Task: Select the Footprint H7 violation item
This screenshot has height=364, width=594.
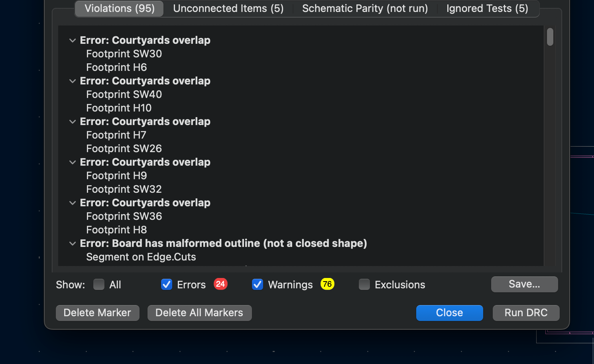Action: 116,135
